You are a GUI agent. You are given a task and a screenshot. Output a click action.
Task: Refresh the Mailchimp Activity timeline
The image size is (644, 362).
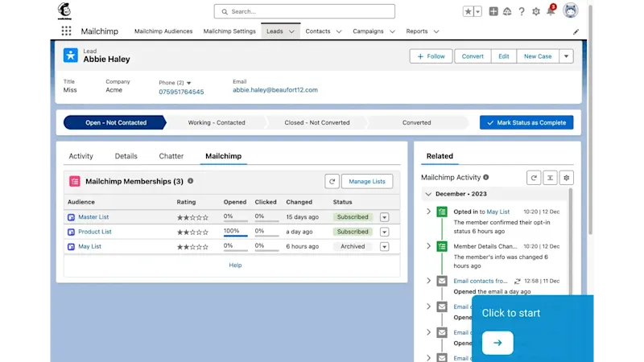tap(534, 178)
